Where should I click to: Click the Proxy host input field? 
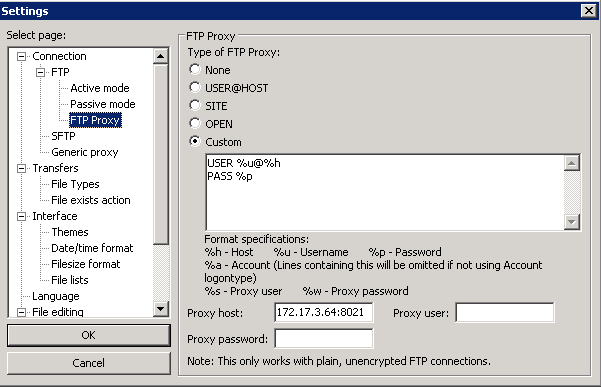323,313
